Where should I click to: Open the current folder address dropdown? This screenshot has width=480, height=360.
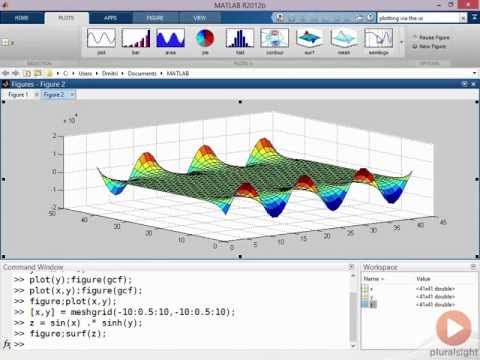click(x=475, y=73)
